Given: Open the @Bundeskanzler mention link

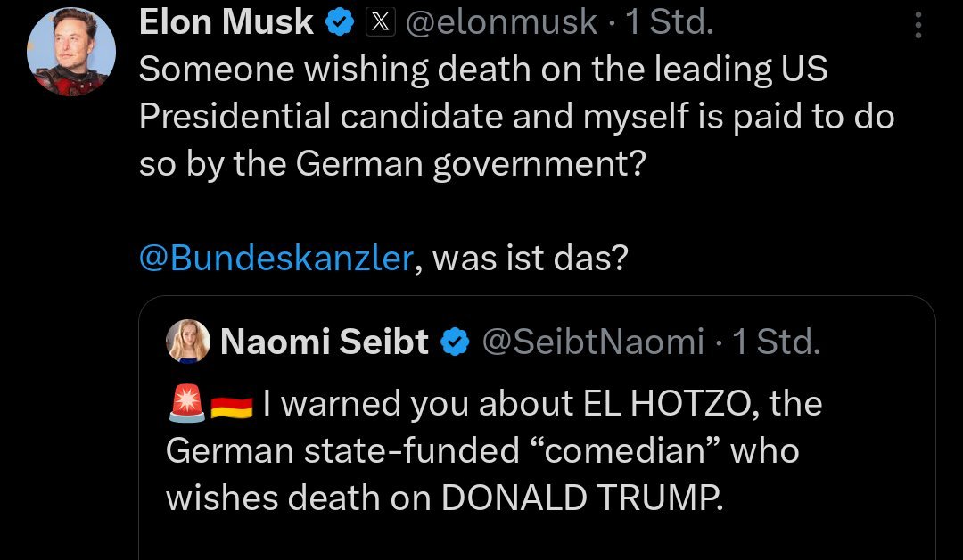Looking at the screenshot, I should point(276,258).
